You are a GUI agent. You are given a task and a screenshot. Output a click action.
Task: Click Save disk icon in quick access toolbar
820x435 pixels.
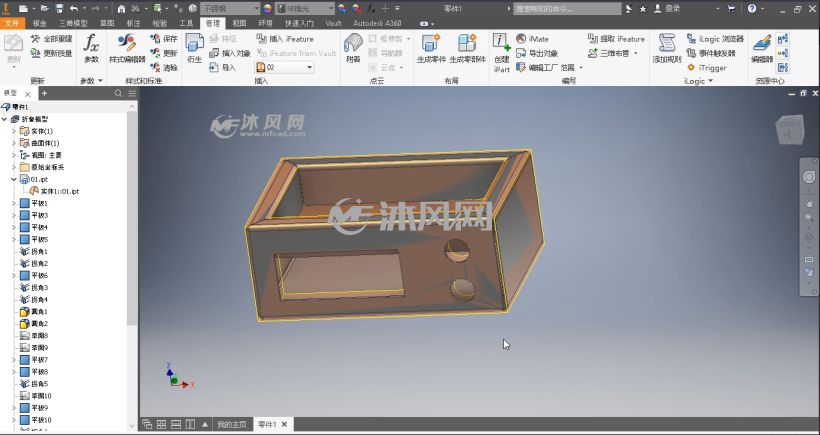(x=59, y=8)
